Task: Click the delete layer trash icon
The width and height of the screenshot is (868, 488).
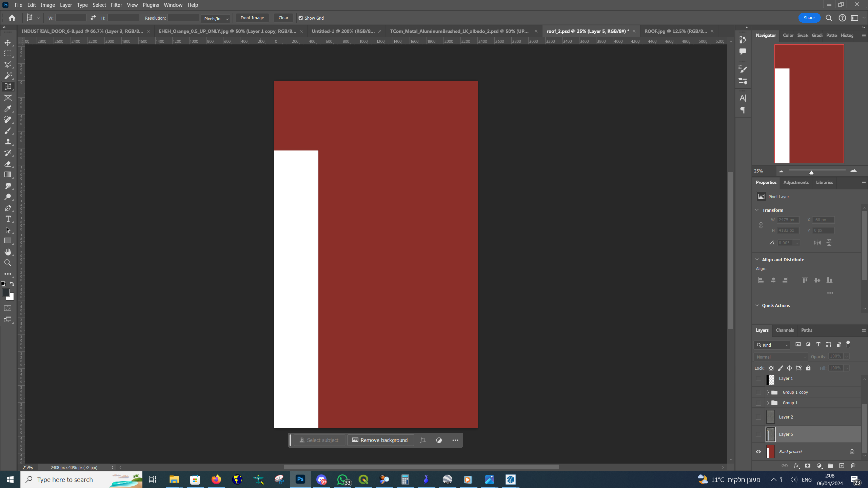Action: pyautogui.click(x=853, y=466)
